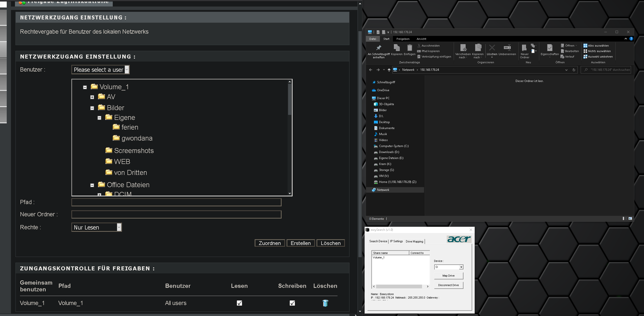Toggle the Schreiben checkbox for Volume_1
The height and width of the screenshot is (316, 644).
coord(292,303)
